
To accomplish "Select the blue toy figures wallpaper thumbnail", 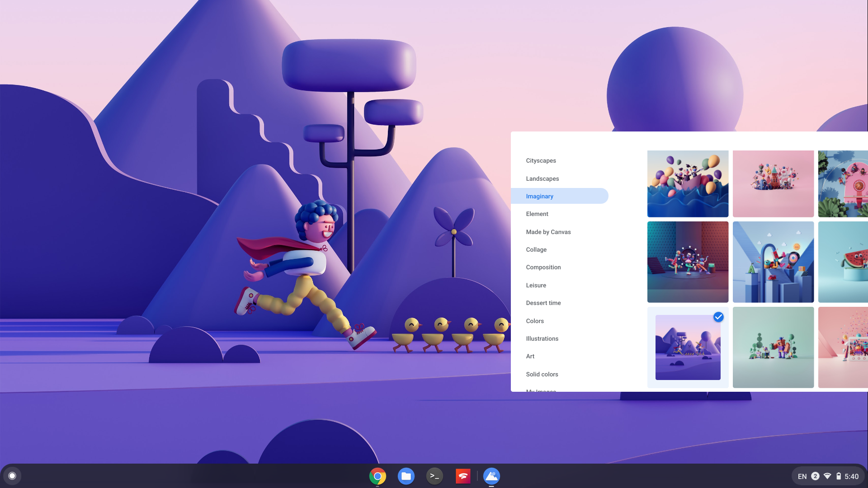I will (x=773, y=262).
